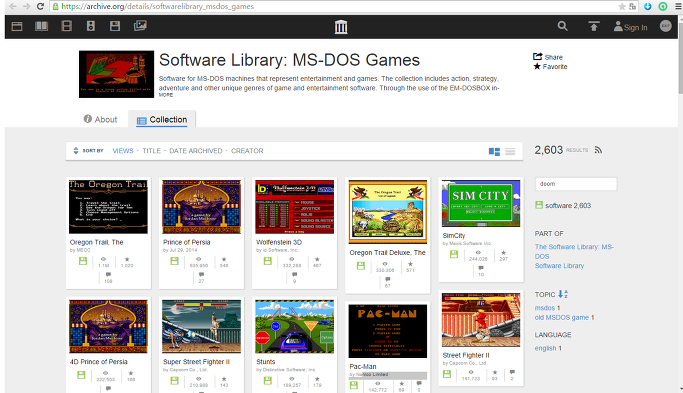Open the first Prince of Persia thumbnail
Image resolution: width=683 pixels, height=393 pixels.
pos(201,207)
